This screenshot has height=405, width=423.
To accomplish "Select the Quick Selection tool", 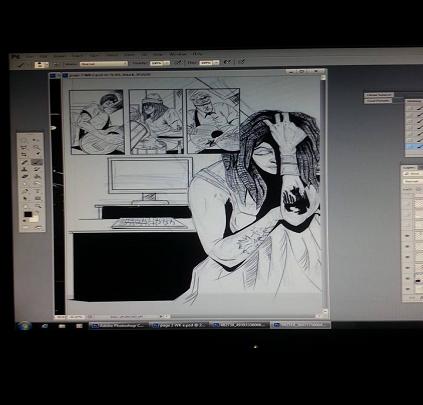I will (37, 147).
